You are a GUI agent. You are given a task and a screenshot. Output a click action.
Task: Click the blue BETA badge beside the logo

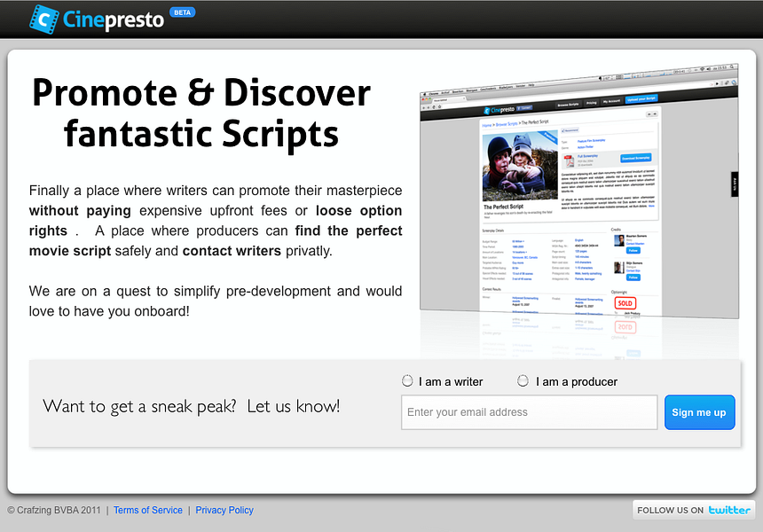181,12
